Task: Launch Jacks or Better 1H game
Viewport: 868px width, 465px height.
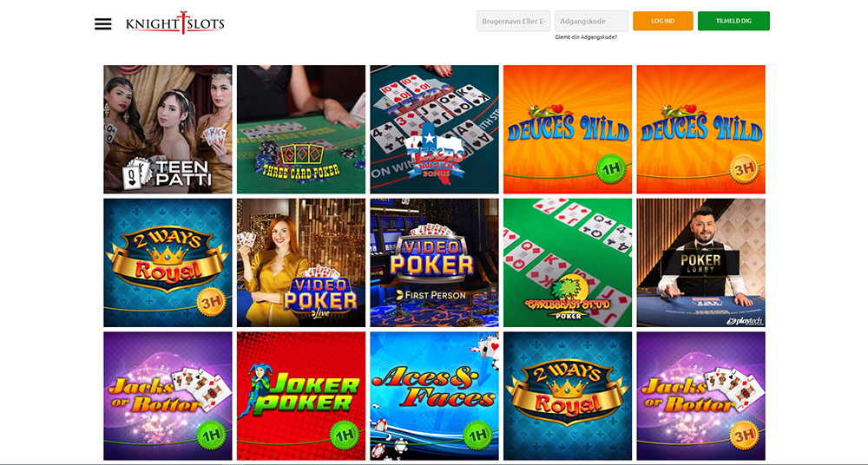Action: pos(168,396)
